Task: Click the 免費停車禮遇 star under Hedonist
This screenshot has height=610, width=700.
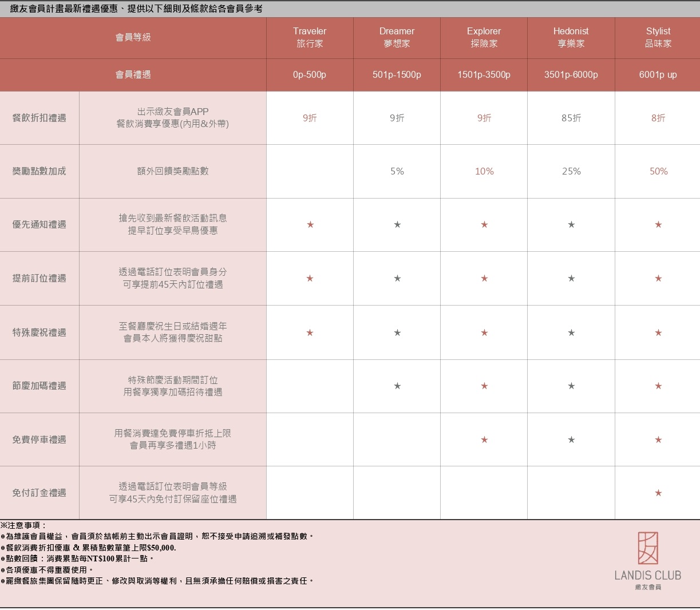Action: tap(571, 439)
